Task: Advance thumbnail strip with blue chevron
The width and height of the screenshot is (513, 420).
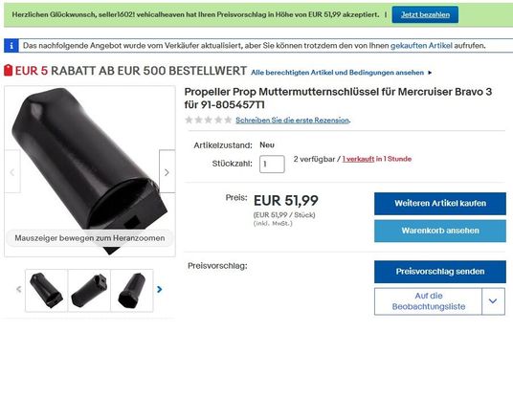Action: pos(159,289)
